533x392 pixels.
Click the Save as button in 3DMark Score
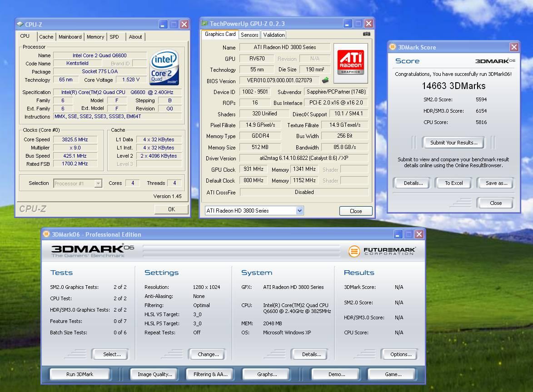[x=496, y=183]
